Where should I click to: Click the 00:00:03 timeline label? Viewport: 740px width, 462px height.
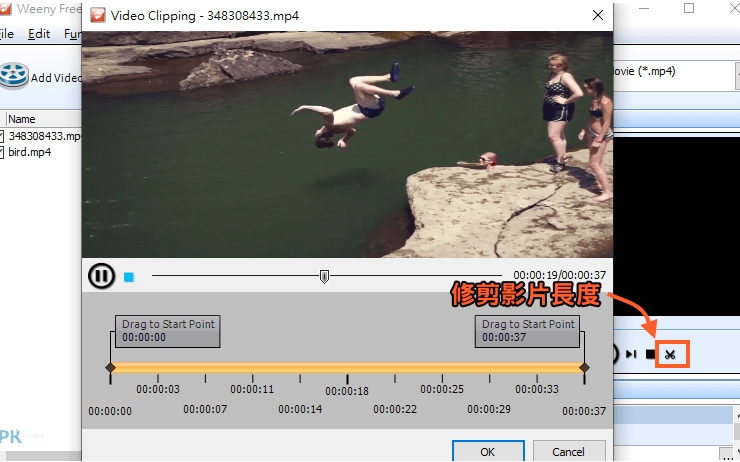(x=158, y=389)
